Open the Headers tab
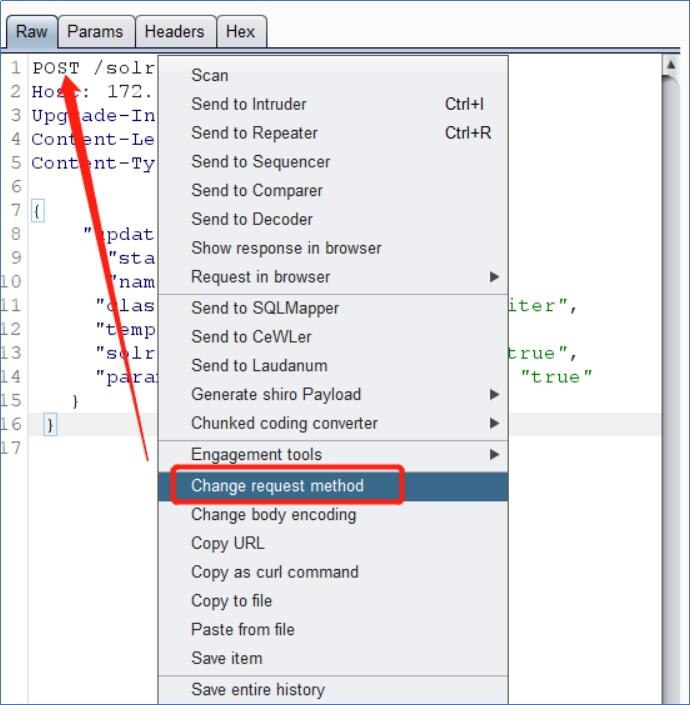The width and height of the screenshot is (690, 705). coord(175,32)
